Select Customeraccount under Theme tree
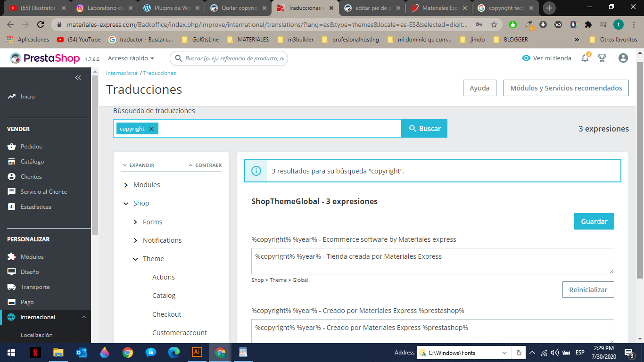The height and width of the screenshot is (362, 644). point(180,333)
